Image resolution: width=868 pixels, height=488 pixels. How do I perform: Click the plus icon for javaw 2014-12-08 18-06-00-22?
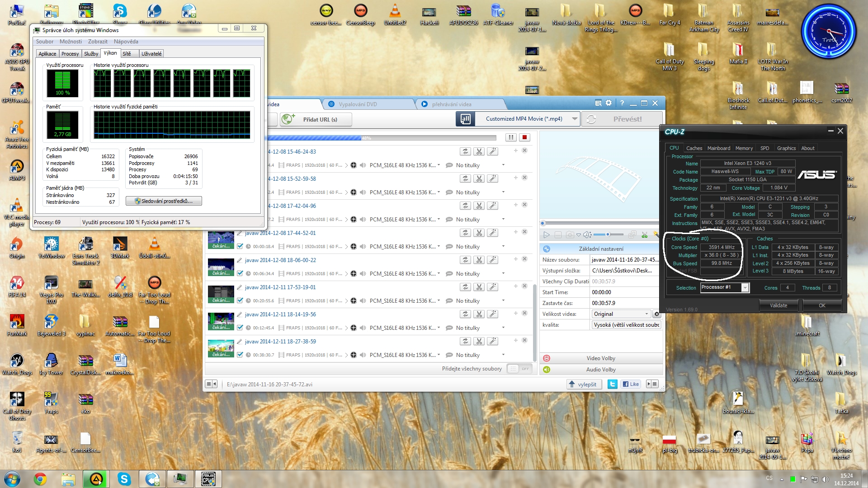(515, 259)
